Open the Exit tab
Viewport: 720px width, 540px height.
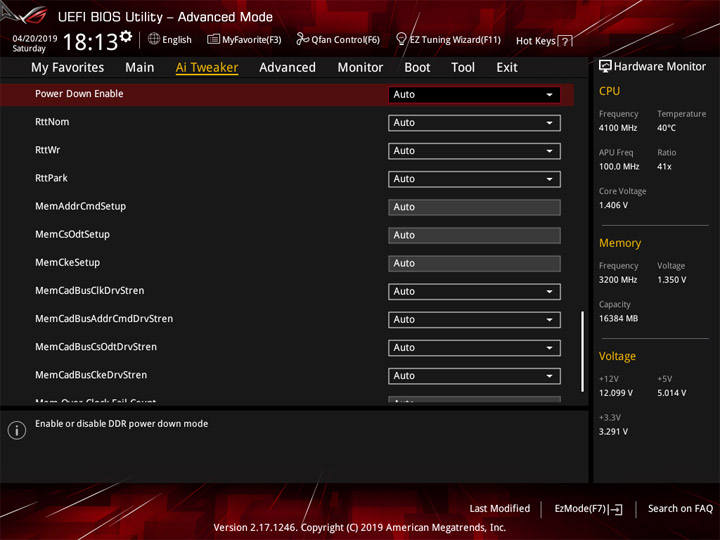point(507,68)
